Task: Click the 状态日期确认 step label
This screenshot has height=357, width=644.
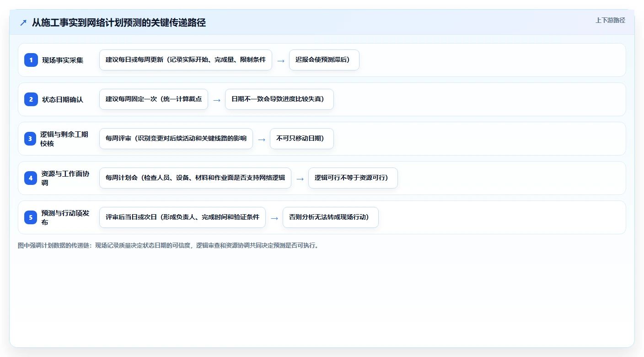Action: (63, 99)
